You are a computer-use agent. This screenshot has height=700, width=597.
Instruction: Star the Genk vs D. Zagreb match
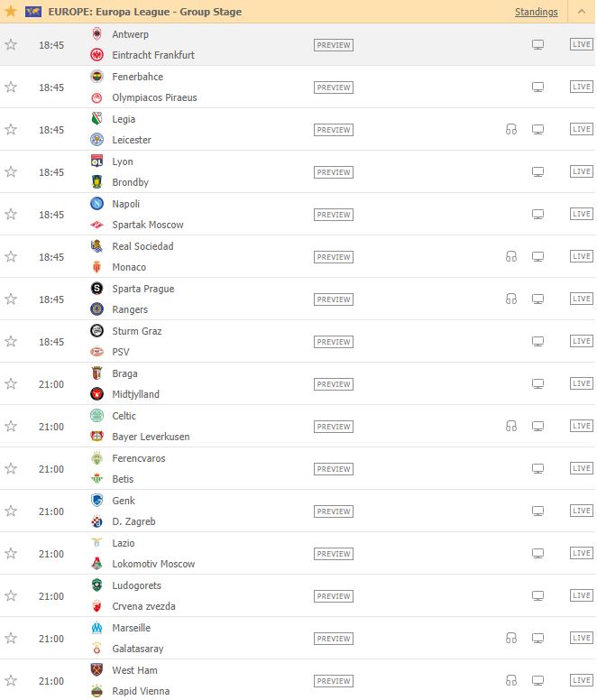[x=11, y=511]
